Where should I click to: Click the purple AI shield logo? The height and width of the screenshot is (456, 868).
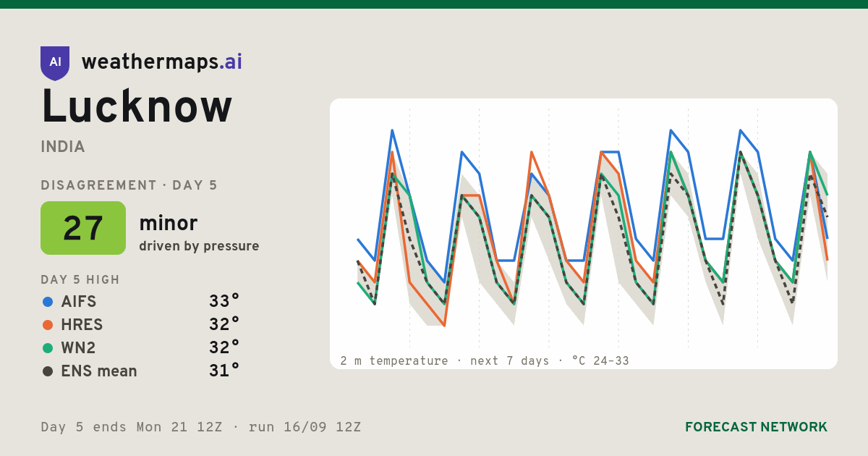coord(55,63)
